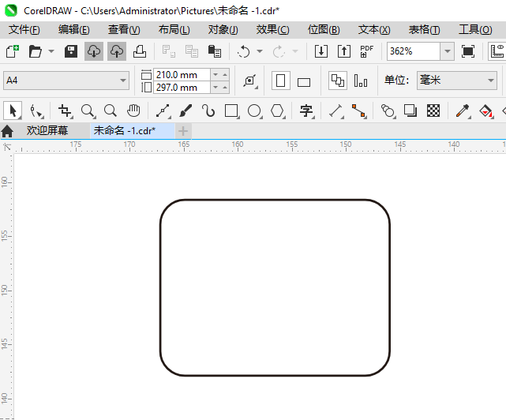This screenshot has width=506, height=420.
Task: Select the Polygon tool
Action: click(277, 111)
